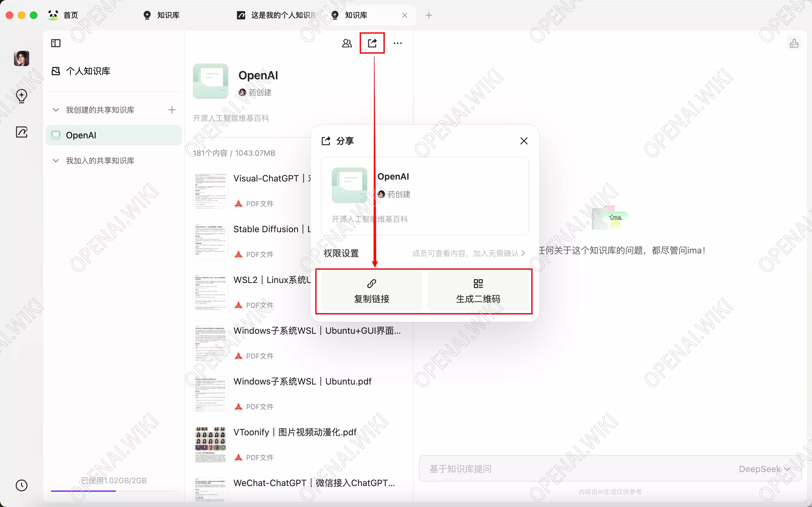
Task: Click the 复制链接 copy link button
Action: pyautogui.click(x=372, y=291)
